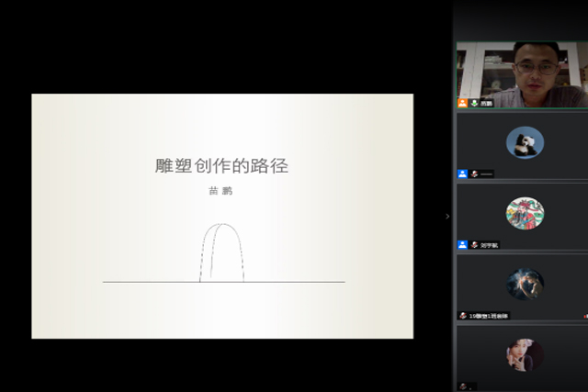
Task: Click the blue person icon on panda tile
Action: tap(463, 174)
